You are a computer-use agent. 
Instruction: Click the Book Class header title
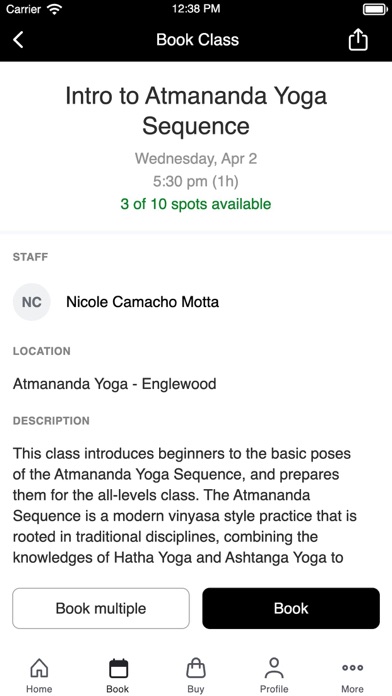(198, 40)
